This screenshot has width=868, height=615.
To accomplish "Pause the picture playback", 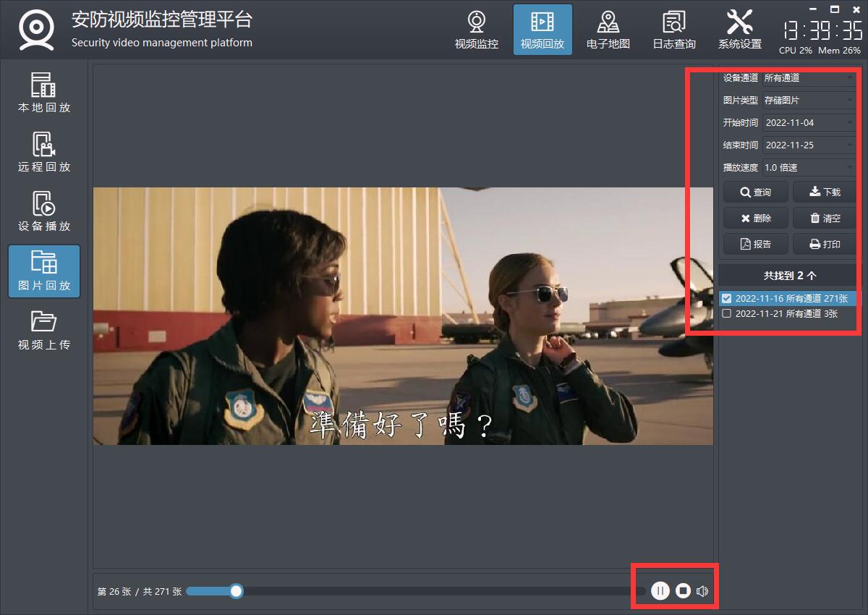I will 660,591.
